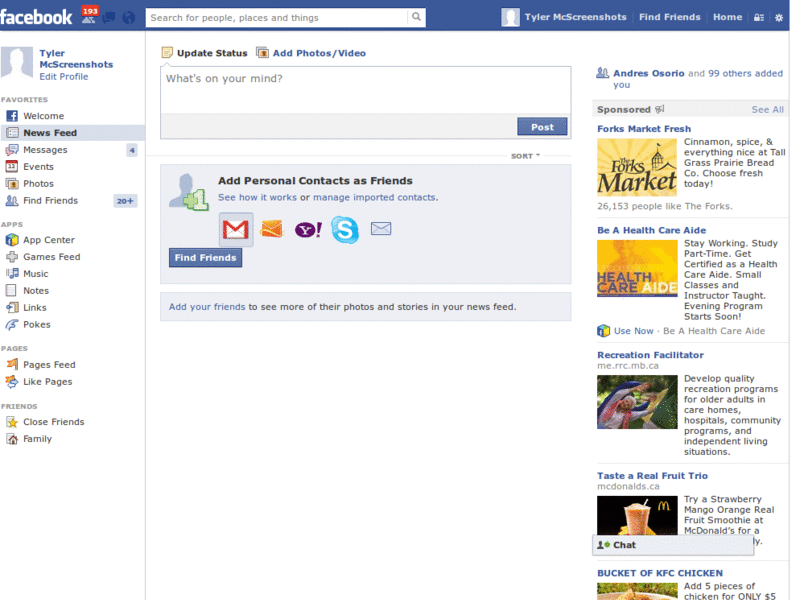The height and width of the screenshot is (600, 800).
Task: Click the Music icon in sidebar
Action: click(12, 273)
